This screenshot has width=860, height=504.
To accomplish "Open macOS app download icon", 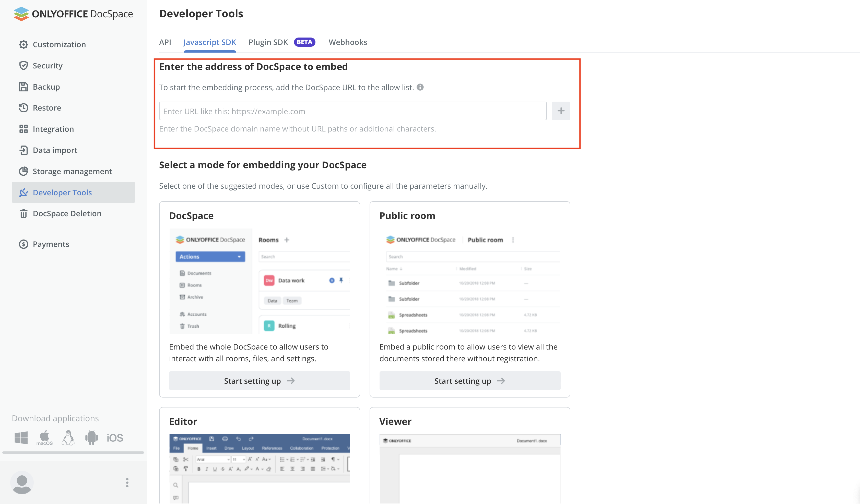I will 44,437.
